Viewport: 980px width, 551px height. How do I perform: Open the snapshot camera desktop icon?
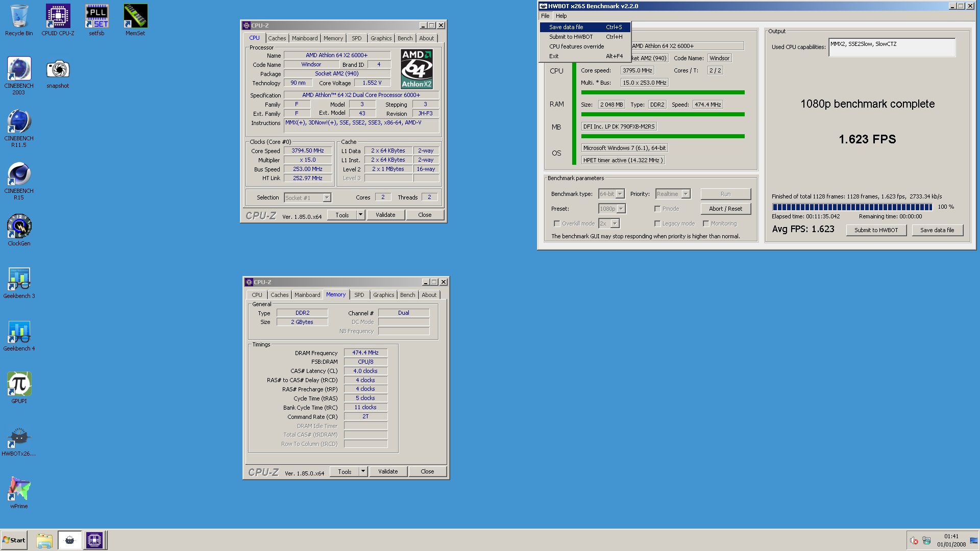58,73
